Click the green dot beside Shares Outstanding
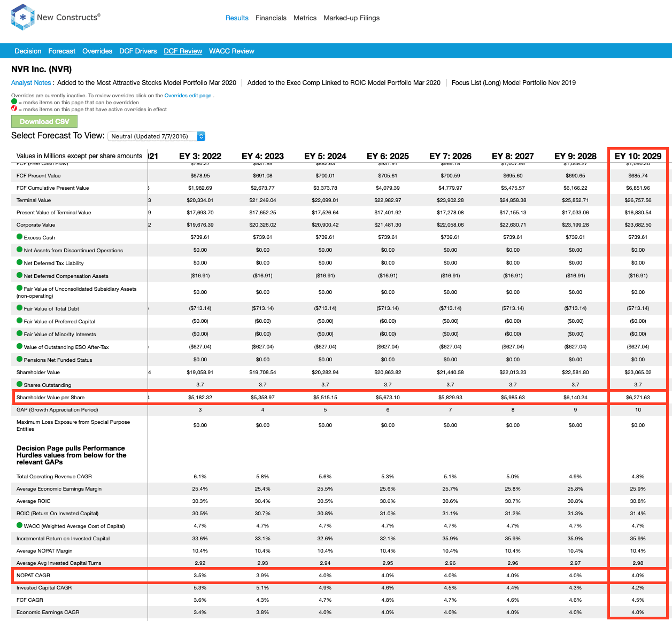Screen dimensions: 672x621 [20, 384]
